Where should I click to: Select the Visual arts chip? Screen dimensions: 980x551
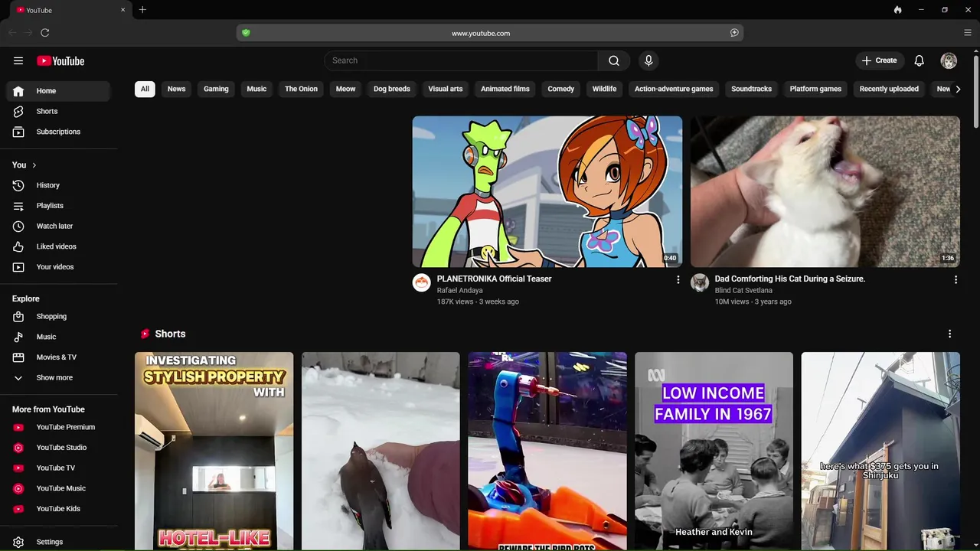pyautogui.click(x=446, y=89)
